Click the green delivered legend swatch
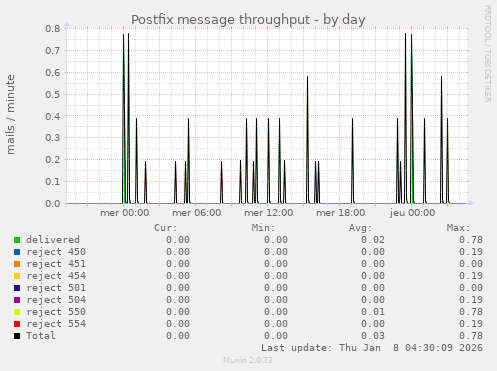497x371 pixels. [17, 240]
